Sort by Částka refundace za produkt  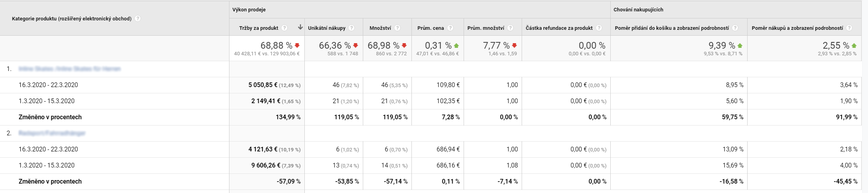click(559, 28)
